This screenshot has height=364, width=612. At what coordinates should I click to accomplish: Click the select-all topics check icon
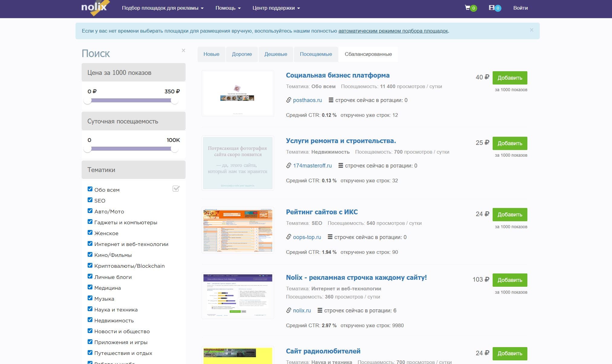(176, 189)
